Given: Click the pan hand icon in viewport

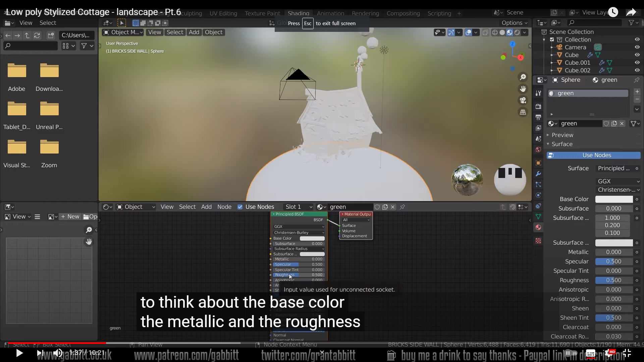Looking at the screenshot, I should coord(523,89).
